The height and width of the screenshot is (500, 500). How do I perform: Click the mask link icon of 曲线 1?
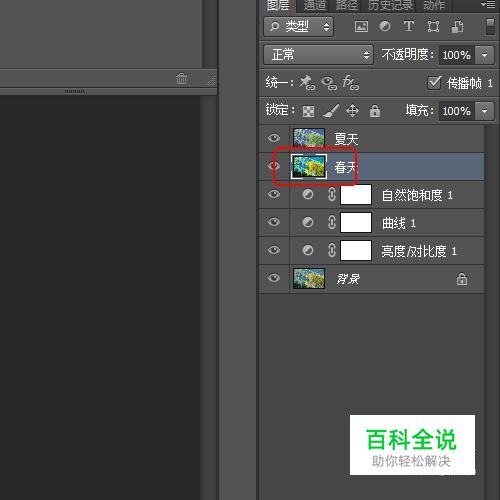click(332, 222)
